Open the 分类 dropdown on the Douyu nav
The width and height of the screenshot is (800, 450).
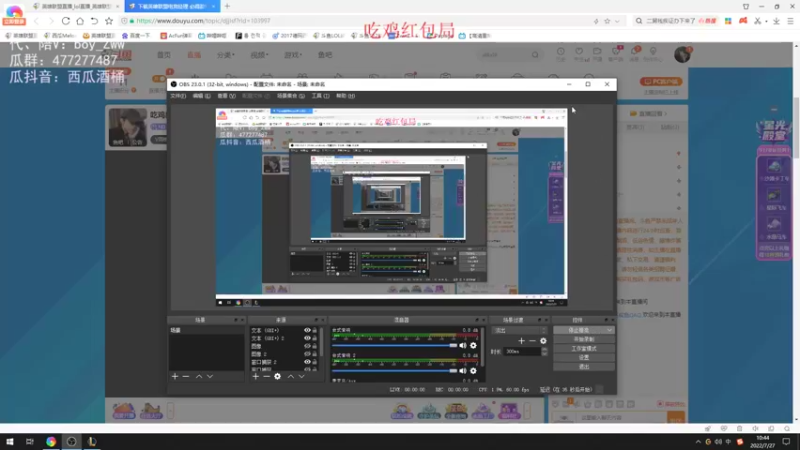point(226,55)
